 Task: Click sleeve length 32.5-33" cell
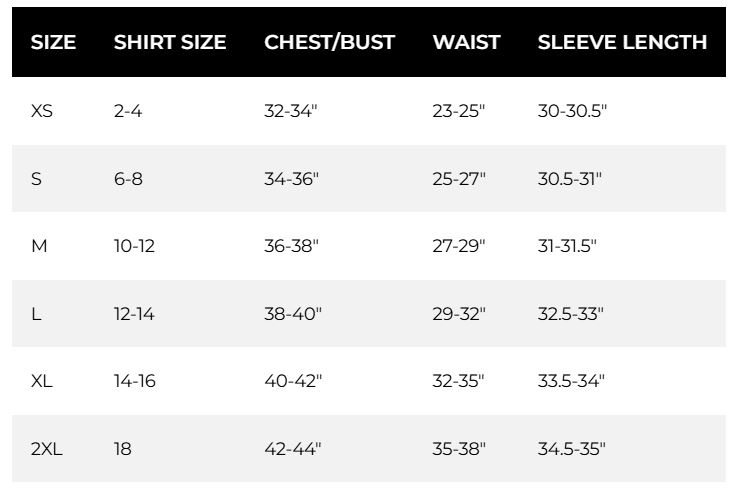click(x=571, y=314)
